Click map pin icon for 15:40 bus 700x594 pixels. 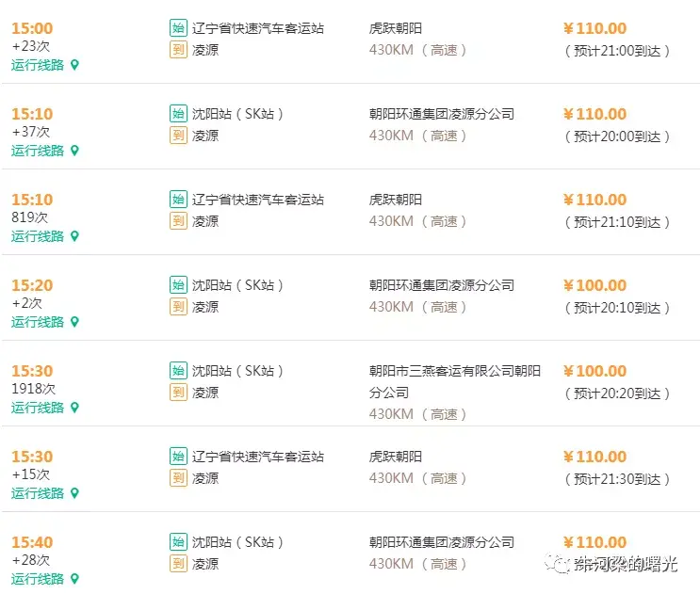(x=75, y=579)
